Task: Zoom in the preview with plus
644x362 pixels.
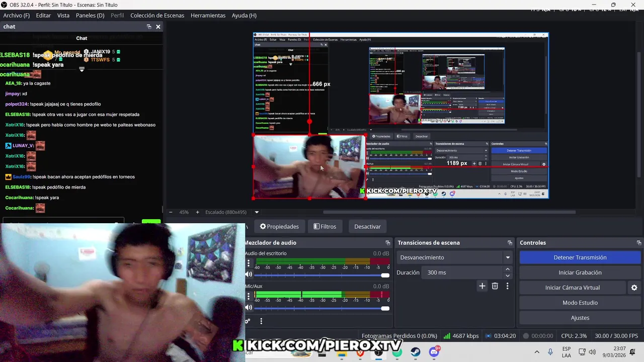Action: click(x=197, y=212)
